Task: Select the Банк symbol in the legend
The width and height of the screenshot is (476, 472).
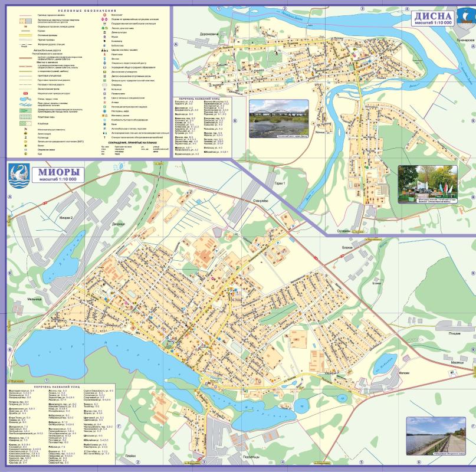Action: [104, 124]
